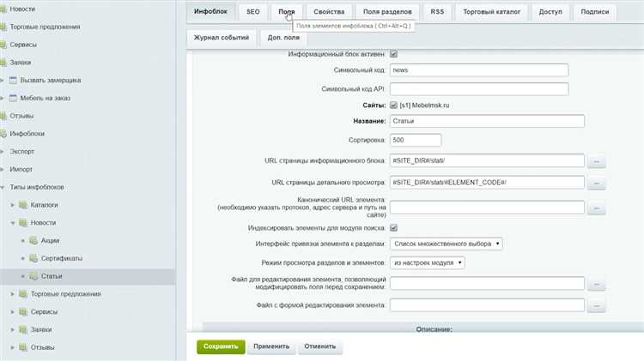
Task: Click the Отзывы tree folder icon at bottom
Action: [x=23, y=347]
